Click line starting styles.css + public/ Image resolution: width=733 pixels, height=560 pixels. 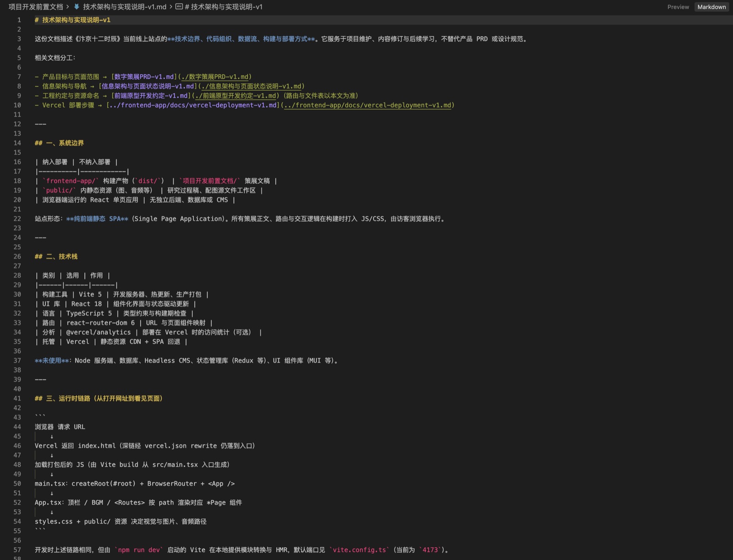pyautogui.click(x=120, y=522)
